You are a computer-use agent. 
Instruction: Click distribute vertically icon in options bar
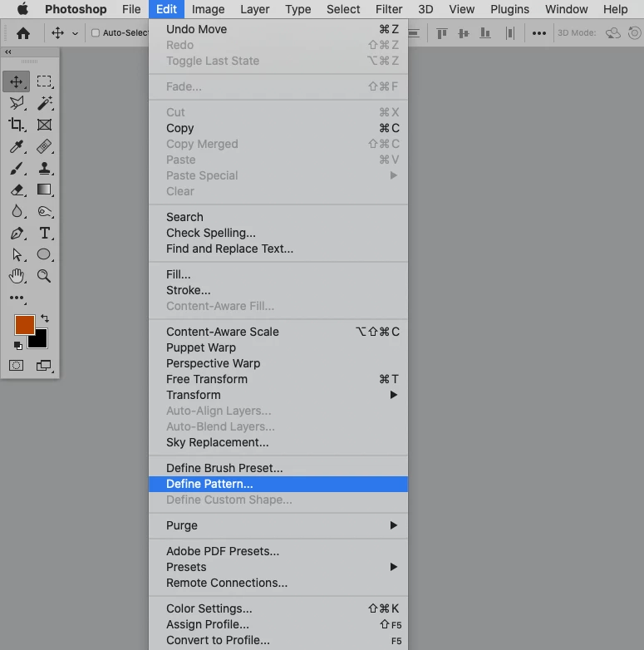(510, 32)
